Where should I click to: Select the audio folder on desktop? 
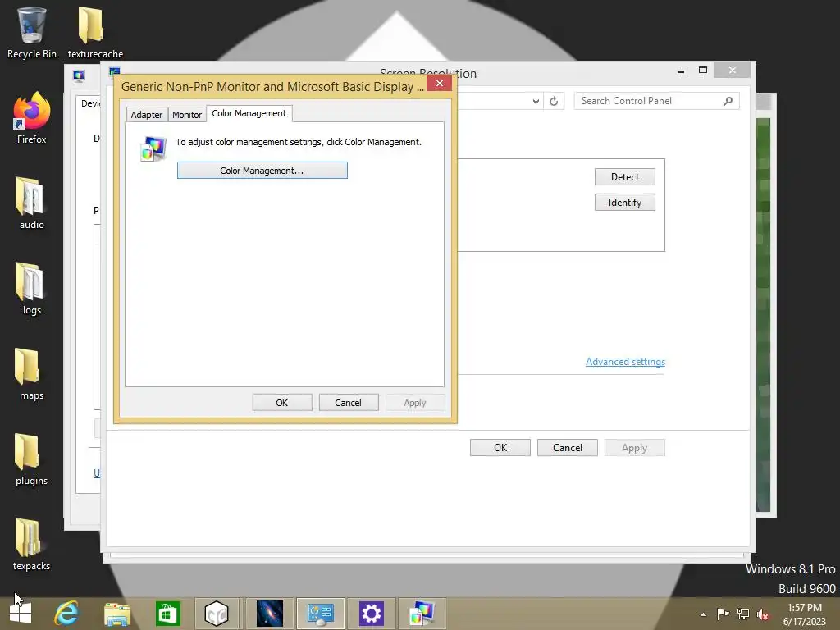click(x=32, y=203)
